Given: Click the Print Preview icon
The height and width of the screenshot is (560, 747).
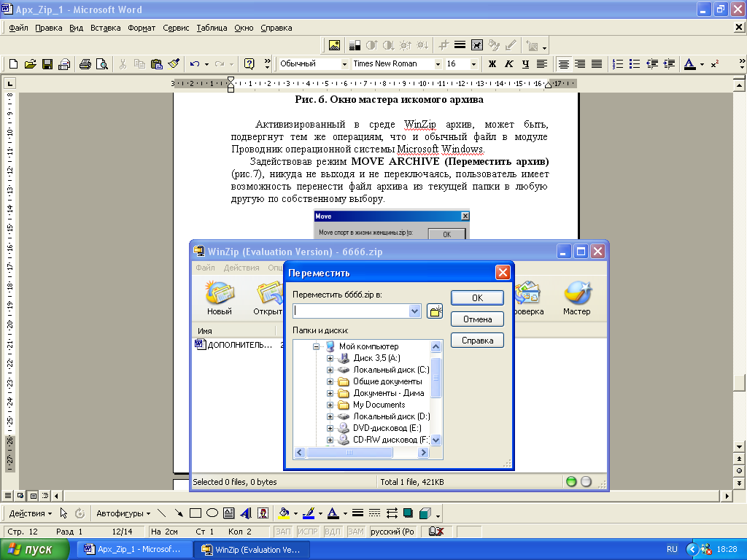Looking at the screenshot, I should point(101,64).
